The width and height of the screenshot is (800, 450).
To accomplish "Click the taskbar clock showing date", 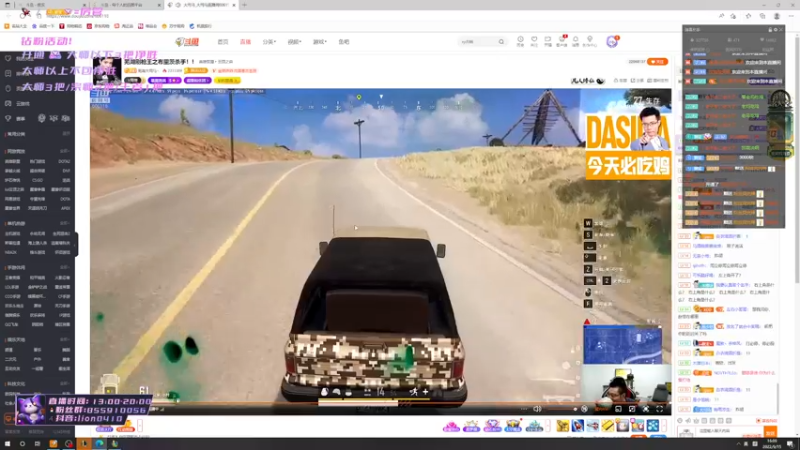I will pyautogui.click(x=771, y=444).
